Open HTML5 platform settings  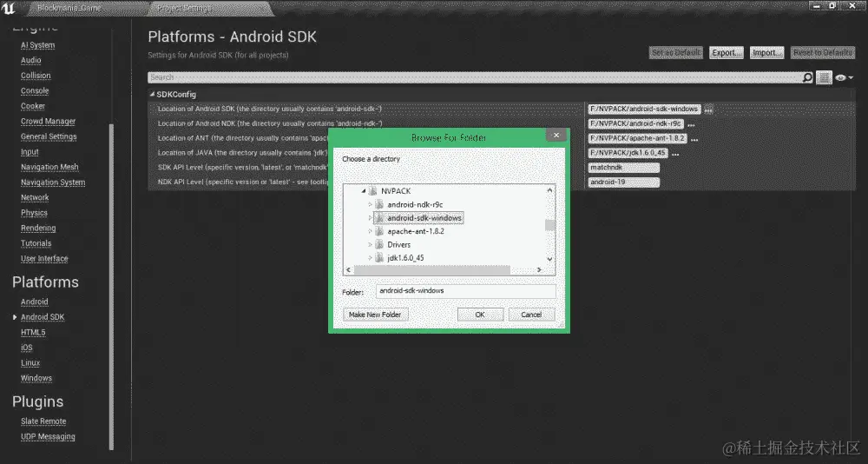pos(33,333)
